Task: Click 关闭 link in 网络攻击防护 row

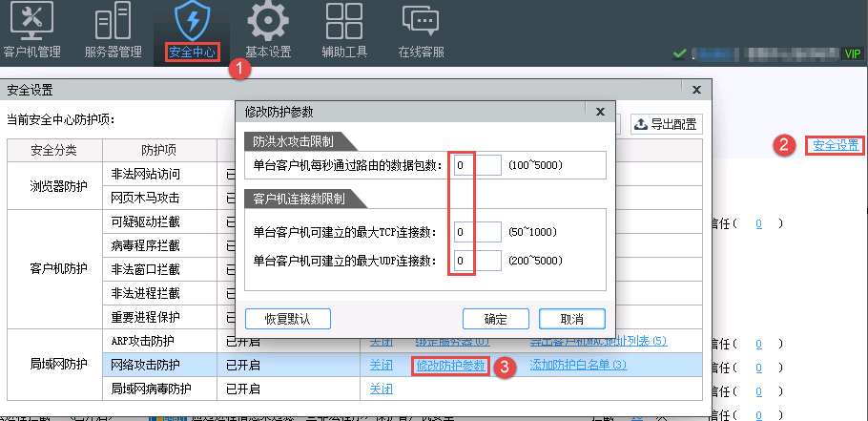Action: click(x=381, y=365)
